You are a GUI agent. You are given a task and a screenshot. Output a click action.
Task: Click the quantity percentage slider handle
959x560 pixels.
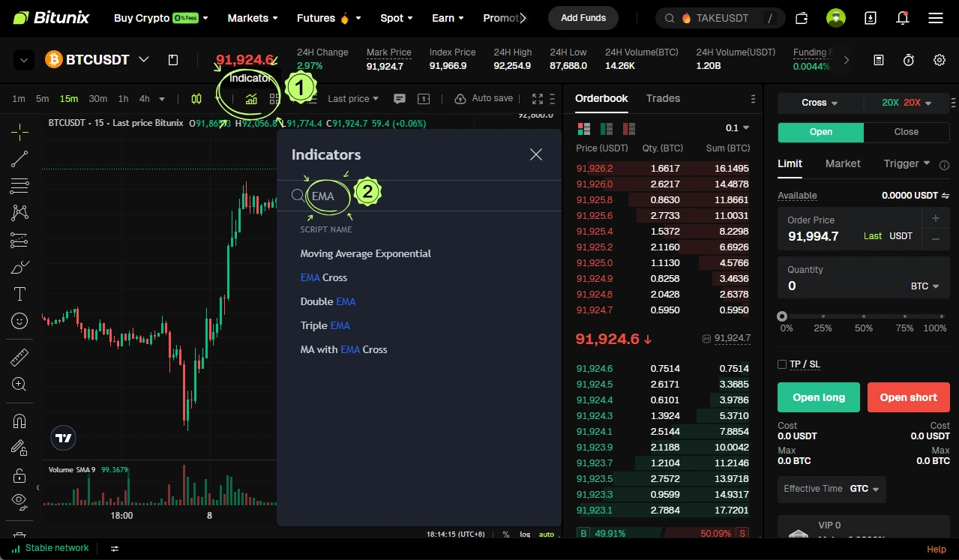coord(782,317)
